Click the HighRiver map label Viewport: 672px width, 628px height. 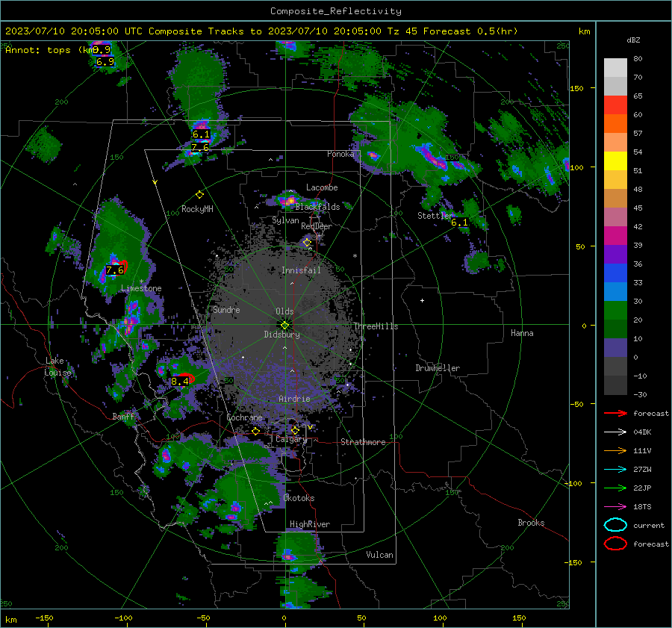310,524
